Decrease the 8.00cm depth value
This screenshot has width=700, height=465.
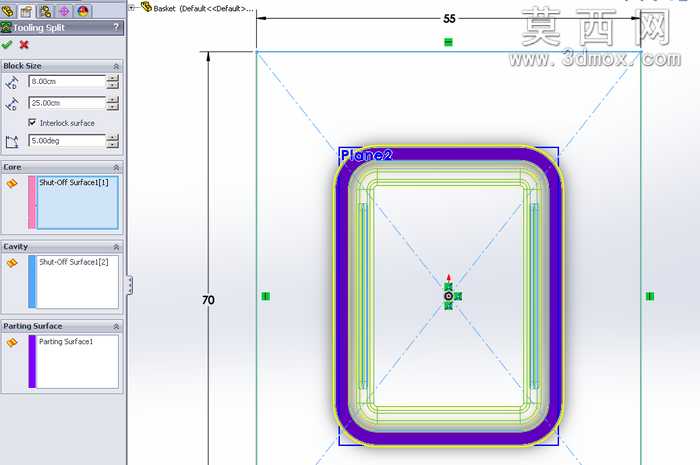tap(113, 85)
